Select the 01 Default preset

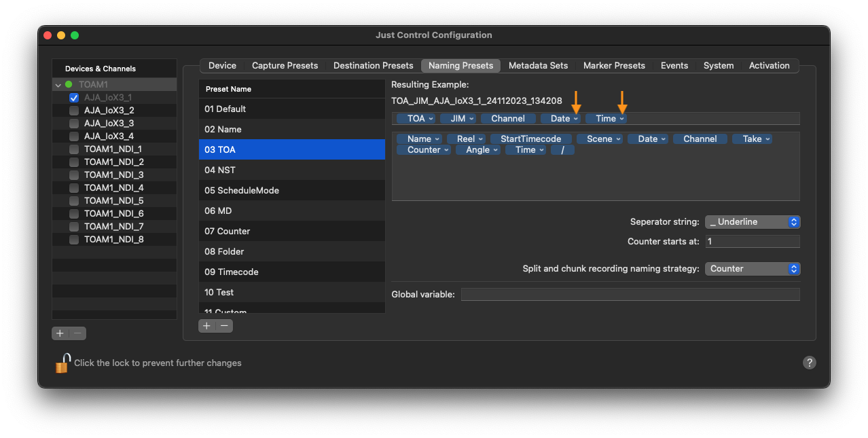[x=292, y=109]
